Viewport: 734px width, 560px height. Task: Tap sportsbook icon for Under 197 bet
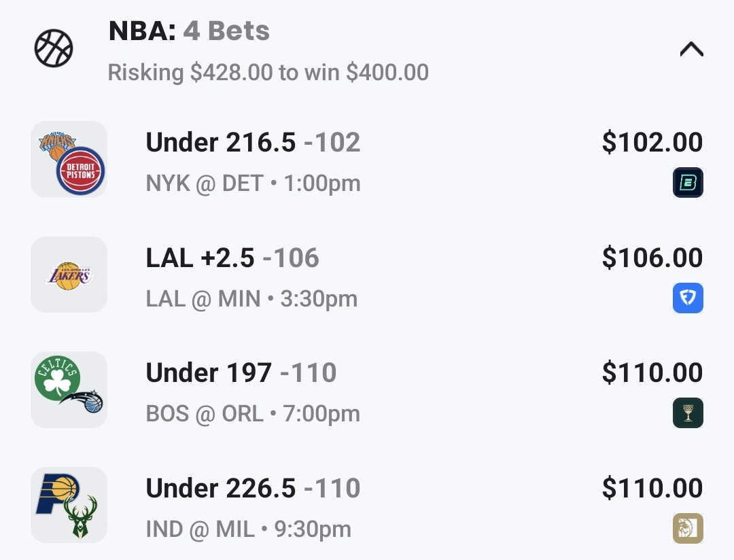688,413
